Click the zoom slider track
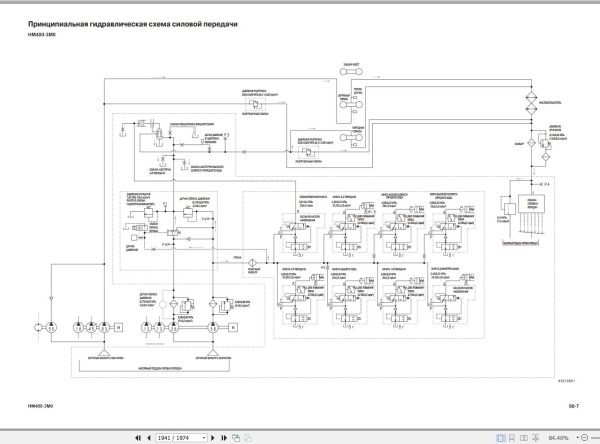Image resolution: width=600 pixels, height=444 pixels. (595, 437)
